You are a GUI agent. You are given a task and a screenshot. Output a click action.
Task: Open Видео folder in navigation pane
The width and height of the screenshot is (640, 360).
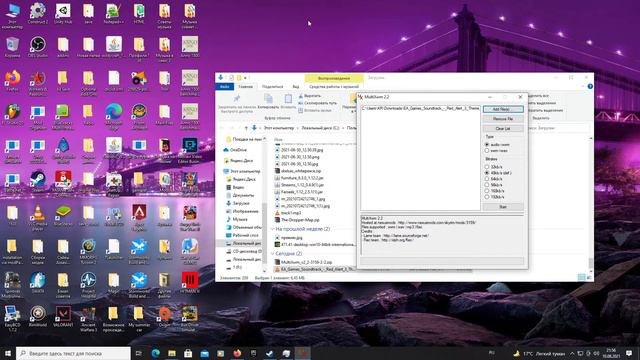235,187
